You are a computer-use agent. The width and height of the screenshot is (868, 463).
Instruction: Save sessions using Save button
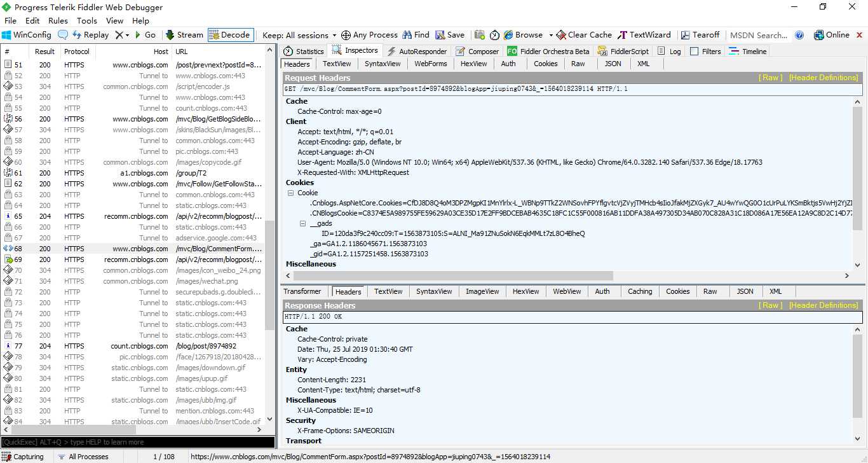click(x=449, y=35)
